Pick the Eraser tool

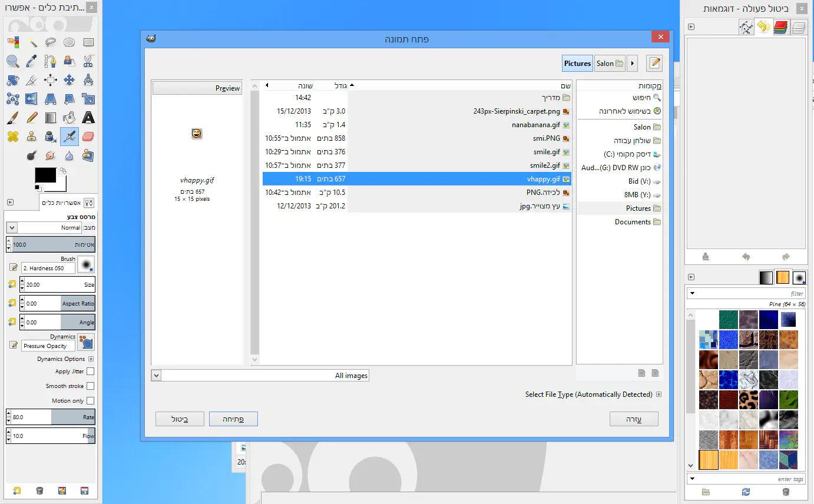(88, 137)
